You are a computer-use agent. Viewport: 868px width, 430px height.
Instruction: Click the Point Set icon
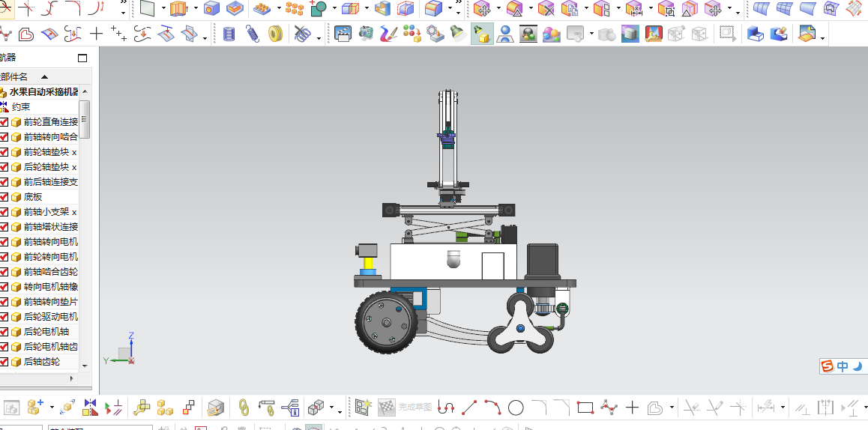118,34
